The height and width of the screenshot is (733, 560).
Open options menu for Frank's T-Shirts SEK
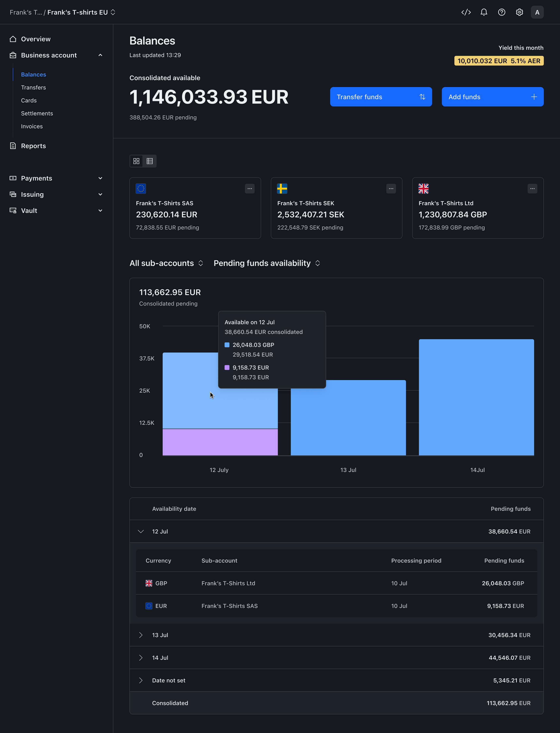click(x=391, y=189)
